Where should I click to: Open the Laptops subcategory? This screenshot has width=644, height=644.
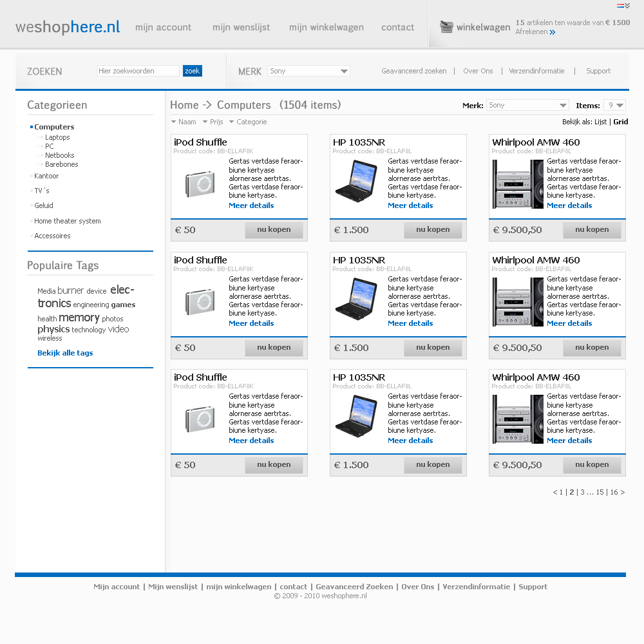point(57,137)
